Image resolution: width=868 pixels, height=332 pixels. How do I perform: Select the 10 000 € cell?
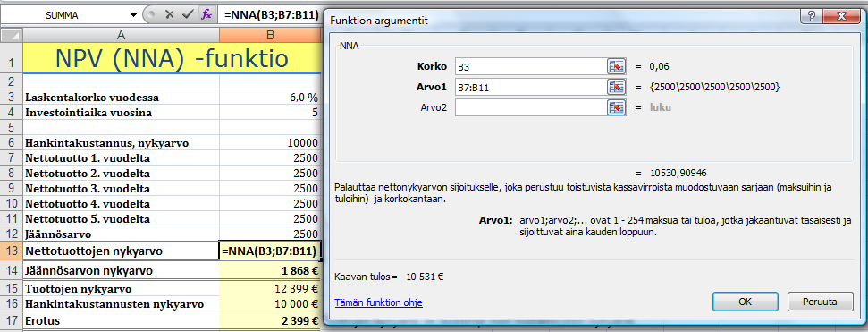270,304
